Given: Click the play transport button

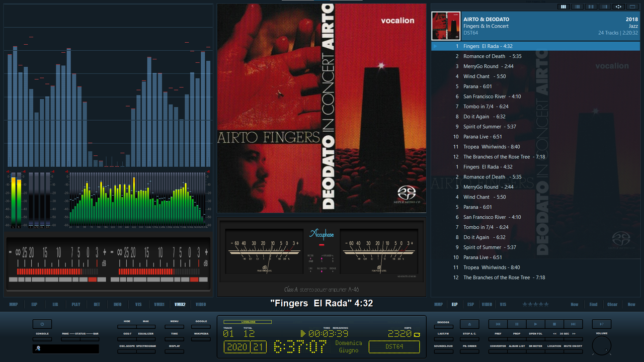Looking at the screenshot, I should (x=535, y=324).
